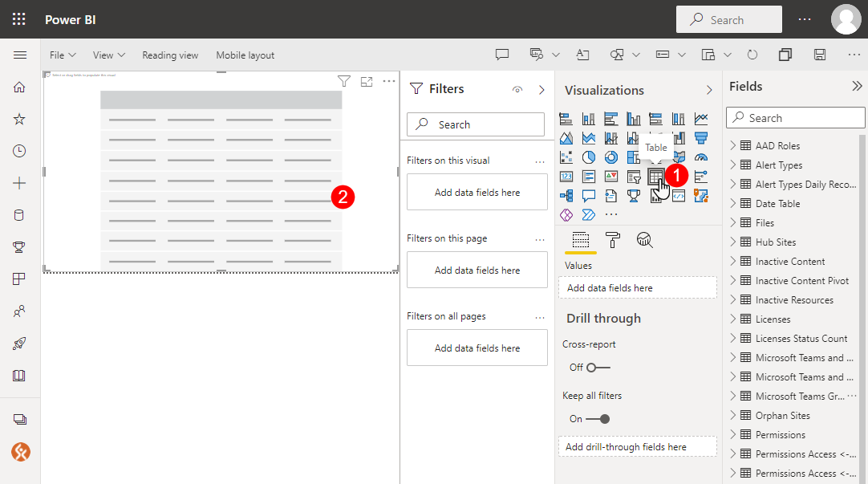The height and width of the screenshot is (484, 868).
Task: Open the Shapes dropdown arrow
Action: pos(636,55)
